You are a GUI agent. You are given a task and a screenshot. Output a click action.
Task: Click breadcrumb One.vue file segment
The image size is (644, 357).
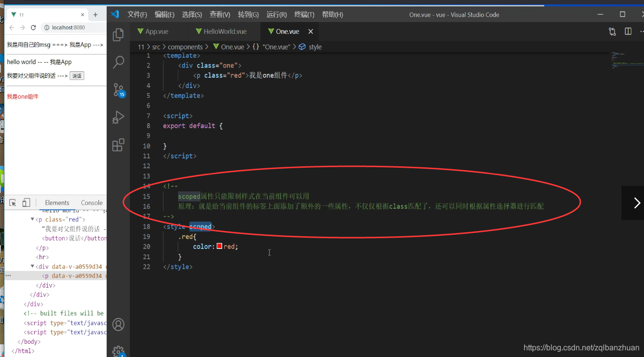(229, 47)
